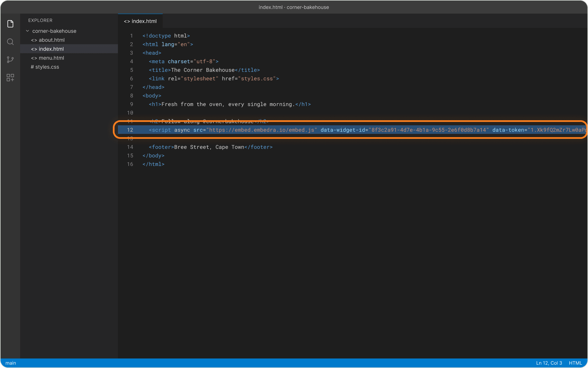Open the Explorer files icon in activity bar
588x368 pixels.
click(x=10, y=24)
